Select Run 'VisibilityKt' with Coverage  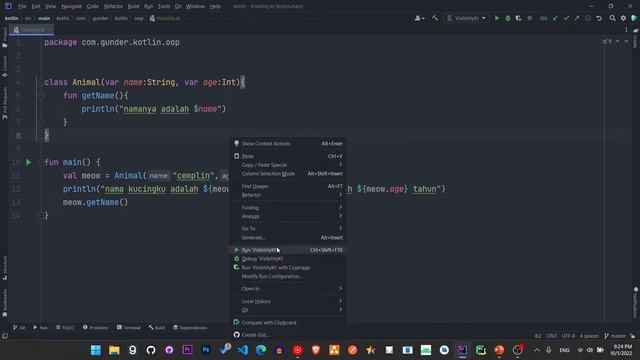click(288, 268)
